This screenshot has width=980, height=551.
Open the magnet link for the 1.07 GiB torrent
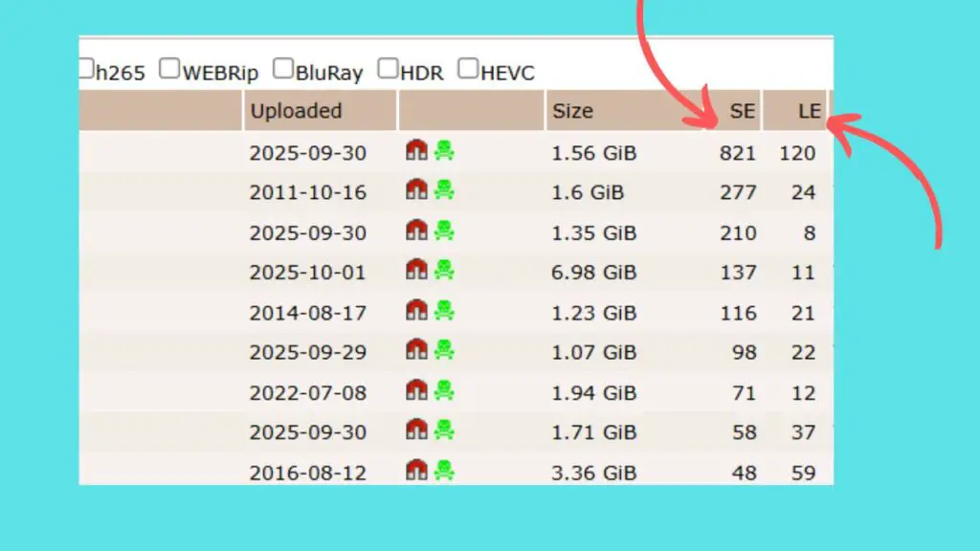[416, 349]
